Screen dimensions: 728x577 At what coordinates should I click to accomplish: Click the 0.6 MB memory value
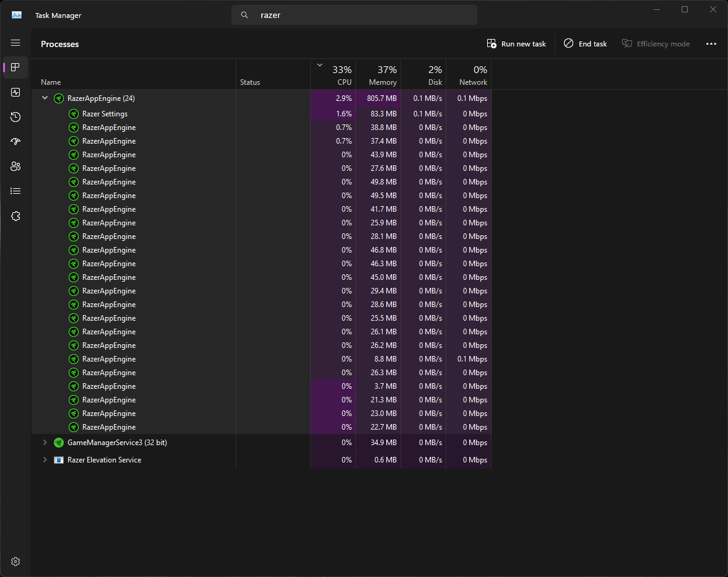(385, 460)
